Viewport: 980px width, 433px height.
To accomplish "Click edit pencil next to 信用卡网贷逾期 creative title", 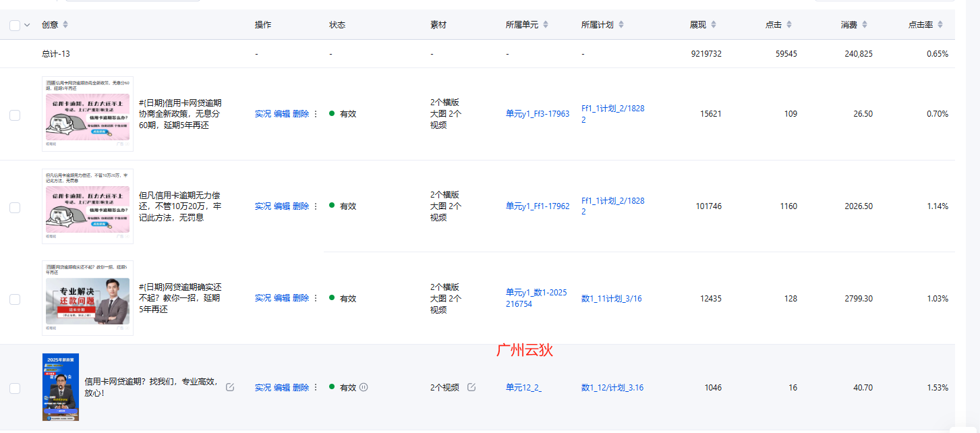I will tap(230, 387).
